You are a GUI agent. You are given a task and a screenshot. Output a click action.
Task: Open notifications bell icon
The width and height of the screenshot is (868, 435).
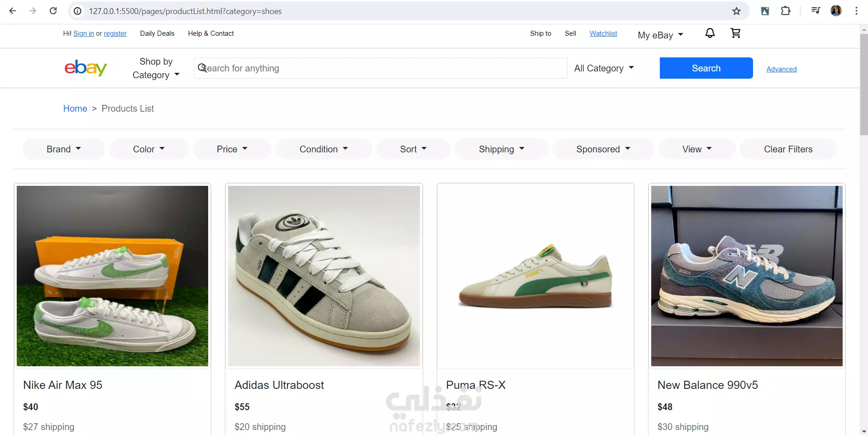[710, 33]
